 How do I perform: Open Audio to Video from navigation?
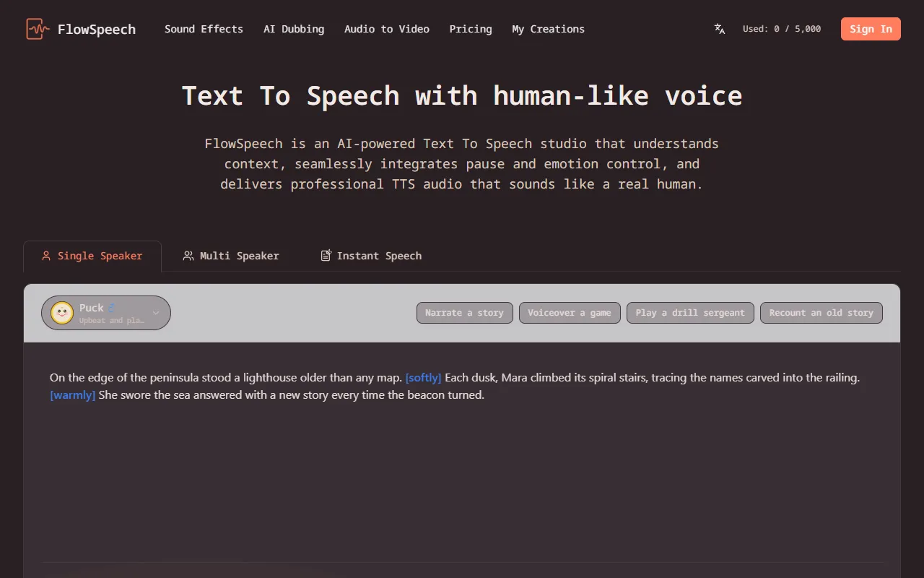(386, 29)
